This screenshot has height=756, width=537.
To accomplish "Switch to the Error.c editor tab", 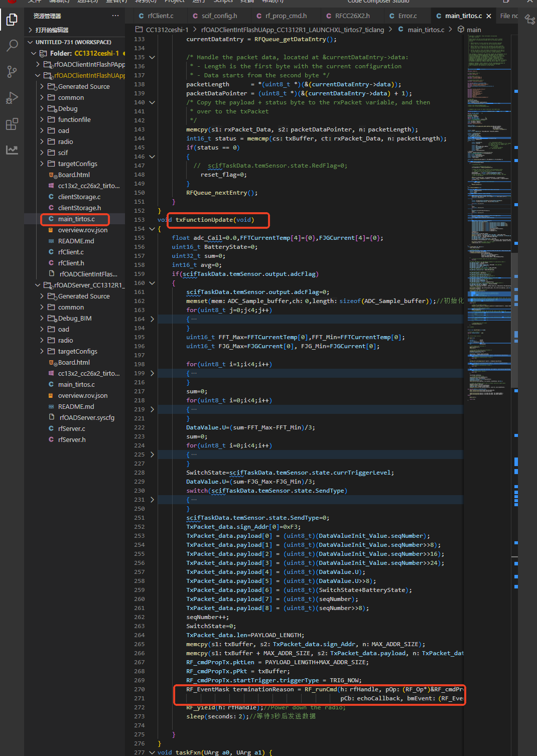I will [407, 16].
